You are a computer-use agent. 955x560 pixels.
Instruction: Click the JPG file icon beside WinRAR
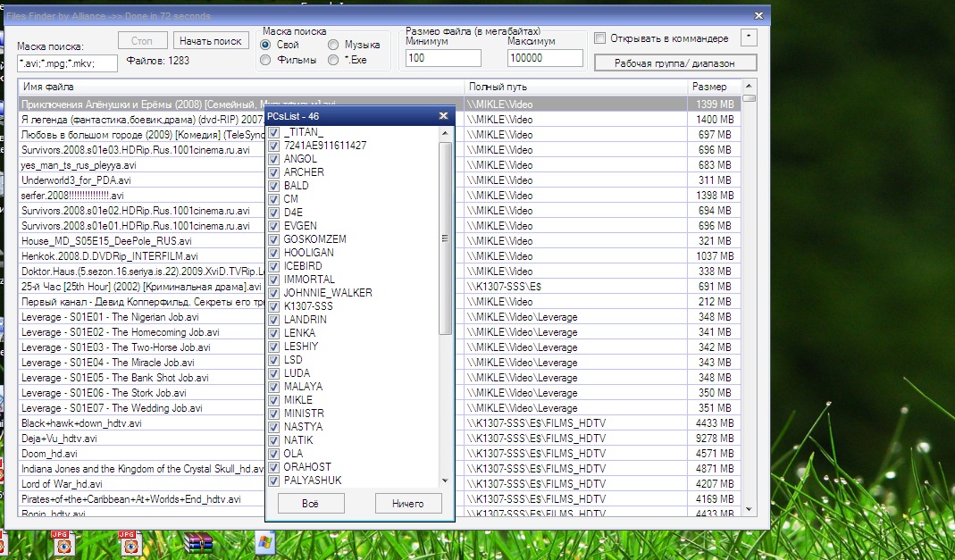[x=131, y=542]
